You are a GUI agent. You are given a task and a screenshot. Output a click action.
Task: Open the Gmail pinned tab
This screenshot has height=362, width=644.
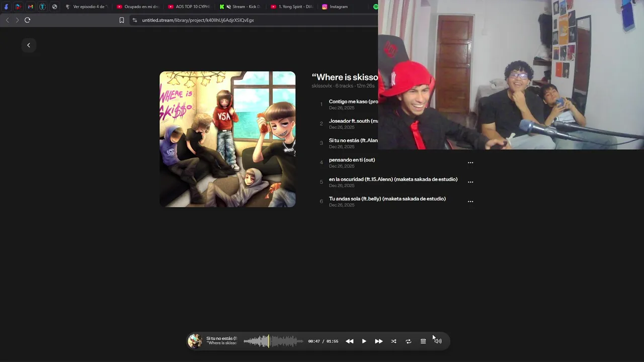coord(30,7)
